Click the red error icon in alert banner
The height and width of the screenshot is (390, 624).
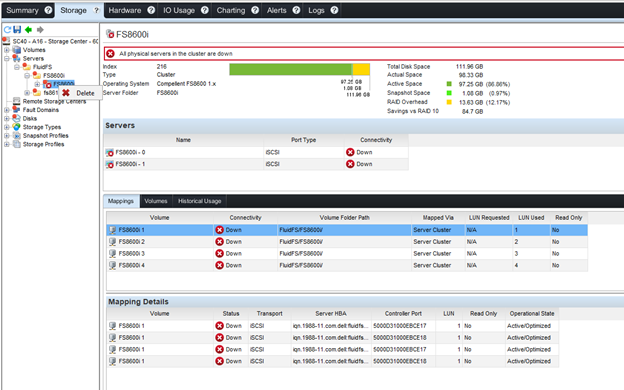point(110,54)
